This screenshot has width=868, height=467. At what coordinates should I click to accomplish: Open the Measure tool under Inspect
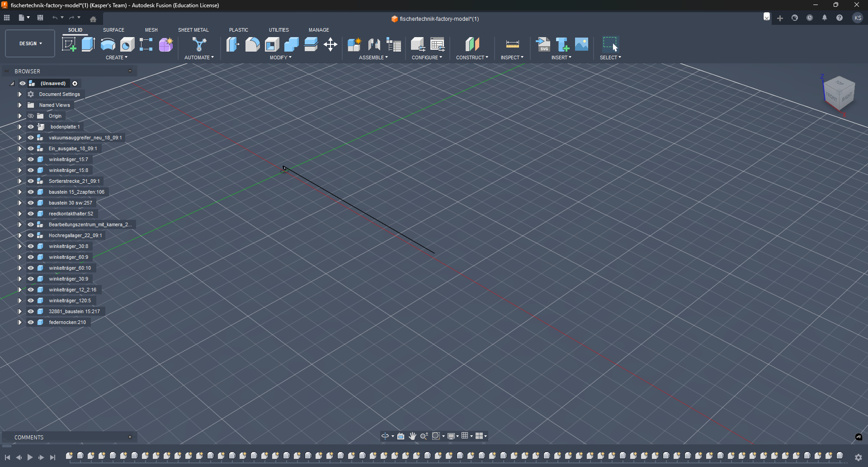[512, 44]
